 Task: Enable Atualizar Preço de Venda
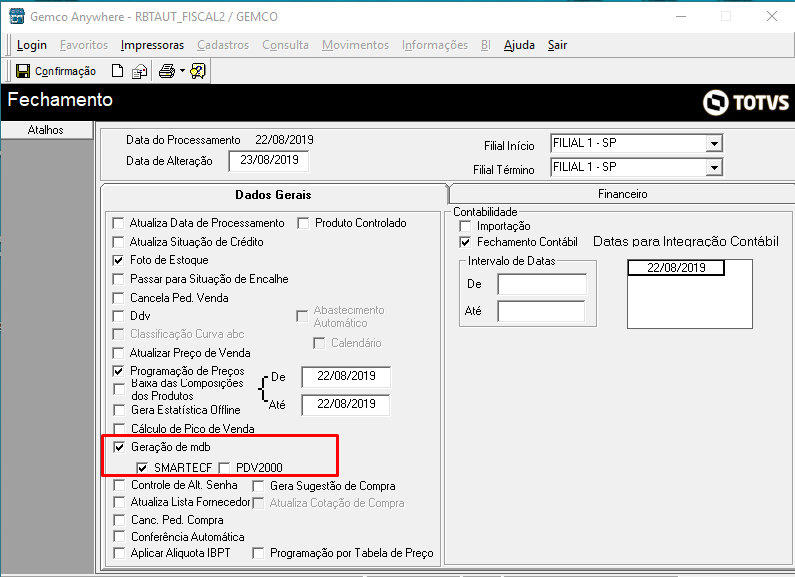tap(118, 353)
